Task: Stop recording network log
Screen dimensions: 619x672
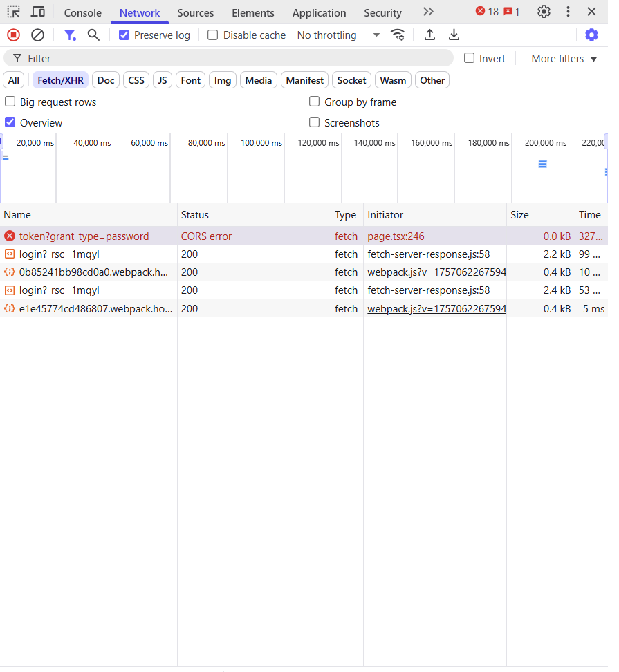Action: point(14,35)
